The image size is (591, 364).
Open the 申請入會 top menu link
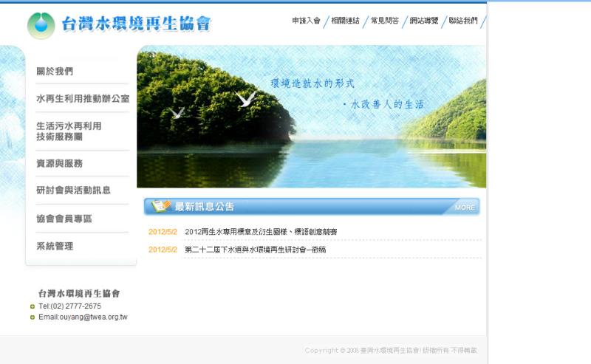click(306, 21)
